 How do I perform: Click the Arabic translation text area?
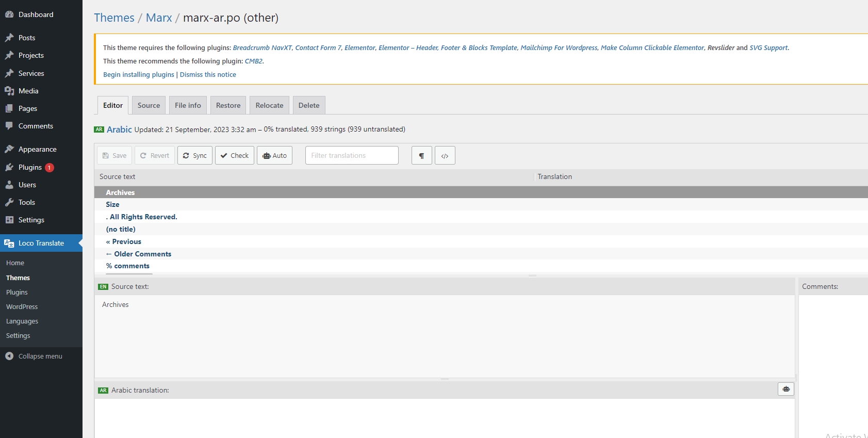click(444, 418)
